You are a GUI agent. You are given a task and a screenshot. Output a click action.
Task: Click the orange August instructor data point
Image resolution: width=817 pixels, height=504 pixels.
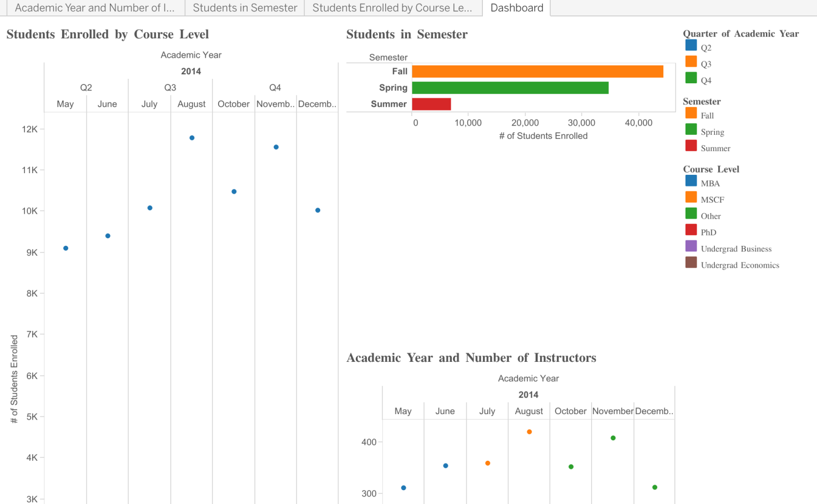coord(529,431)
